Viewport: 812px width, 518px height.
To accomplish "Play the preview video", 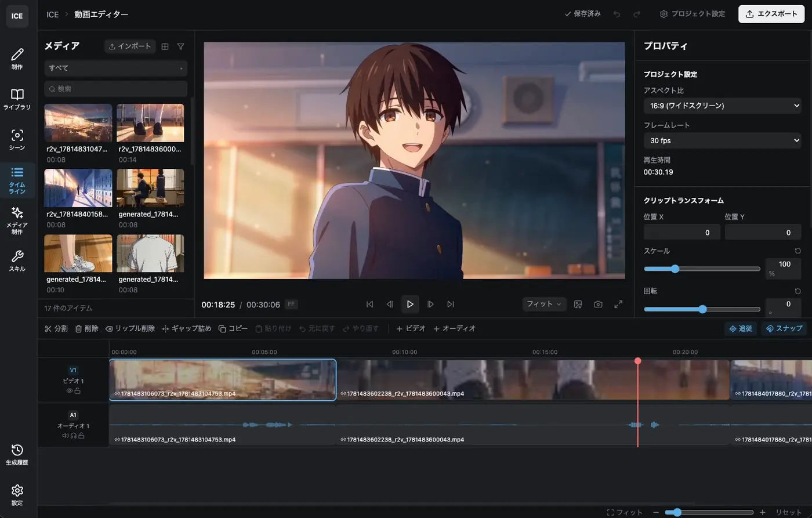I will point(410,304).
